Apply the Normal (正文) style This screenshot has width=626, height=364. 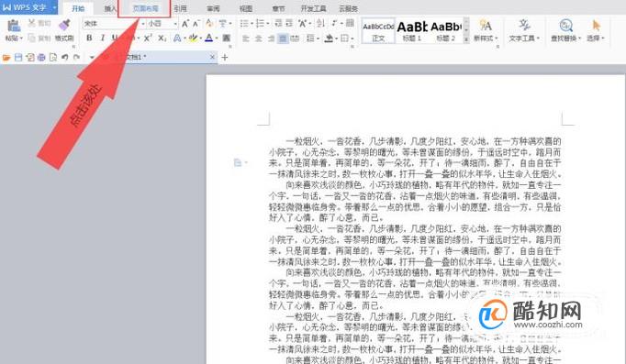pyautogui.click(x=378, y=30)
